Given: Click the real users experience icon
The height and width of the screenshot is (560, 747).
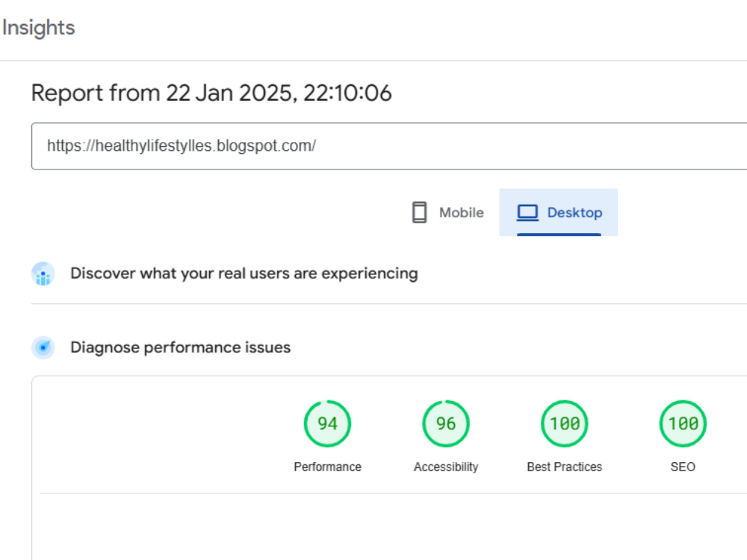Looking at the screenshot, I should pos(43,274).
